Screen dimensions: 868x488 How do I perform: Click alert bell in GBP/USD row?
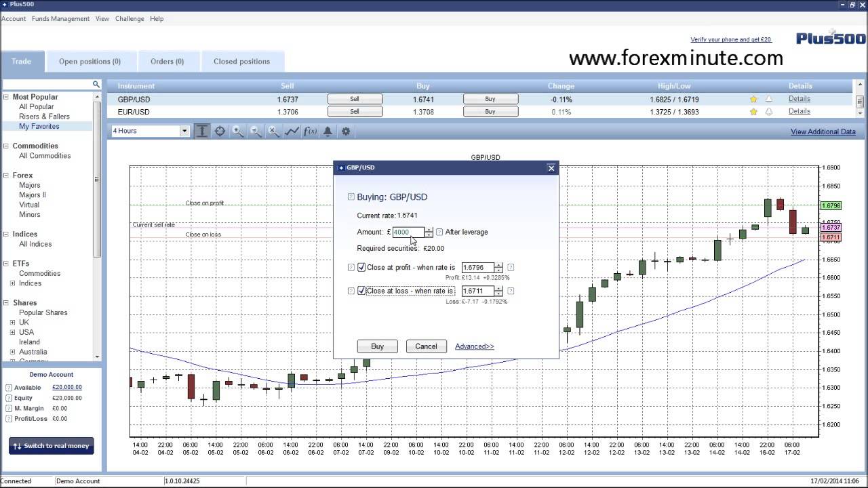(769, 99)
